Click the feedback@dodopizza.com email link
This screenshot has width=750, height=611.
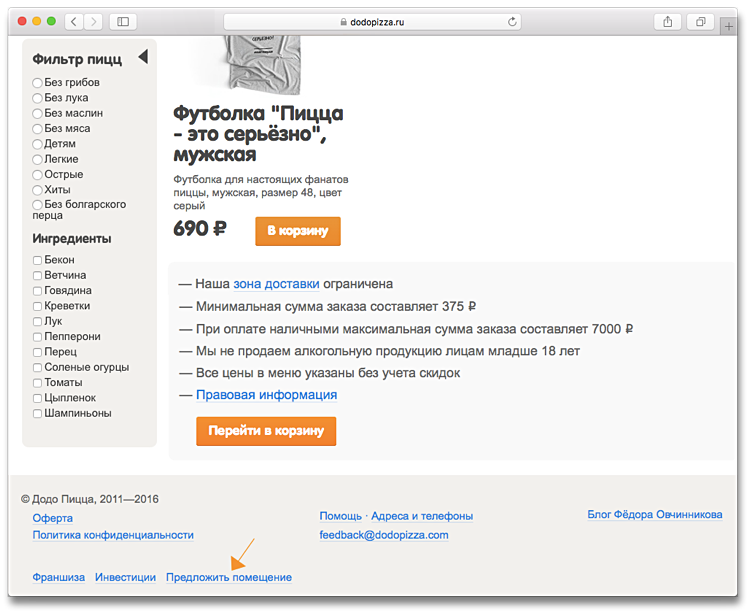pyautogui.click(x=384, y=535)
